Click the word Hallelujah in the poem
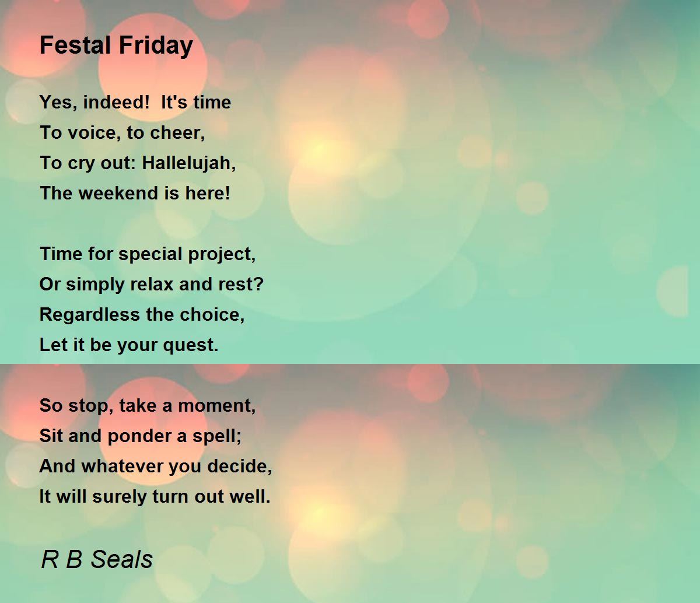Screen dimensions: 700x603 pos(189,163)
